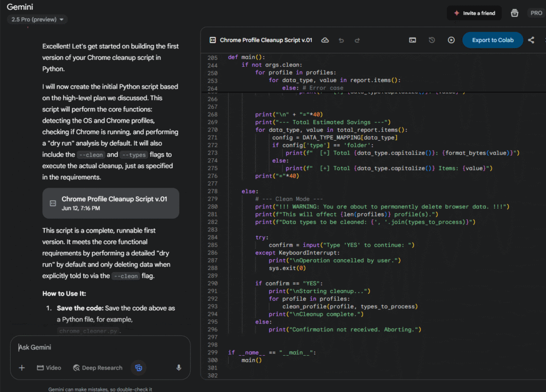The image size is (546, 392).
Task: Redo the code edit
Action: pos(357,41)
